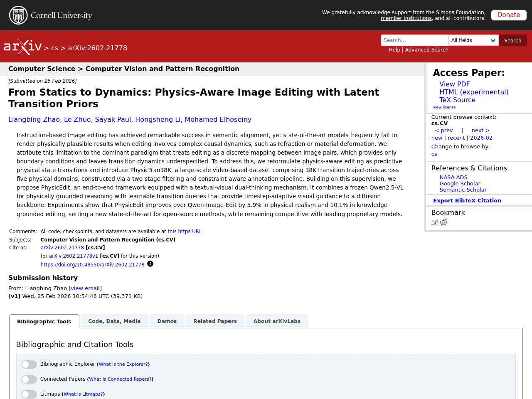Enable the Bibliographic Explorer toggle
532x399 pixels.
coord(29,364)
